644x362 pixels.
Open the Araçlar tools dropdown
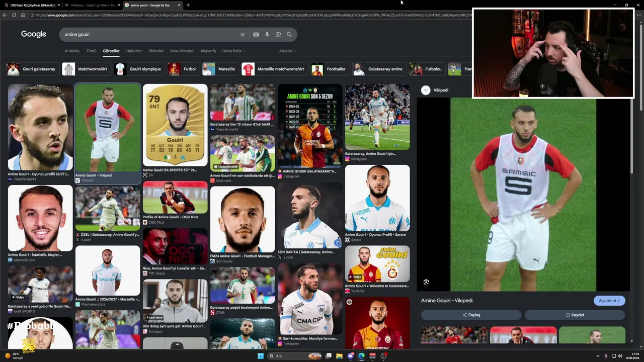click(x=288, y=51)
